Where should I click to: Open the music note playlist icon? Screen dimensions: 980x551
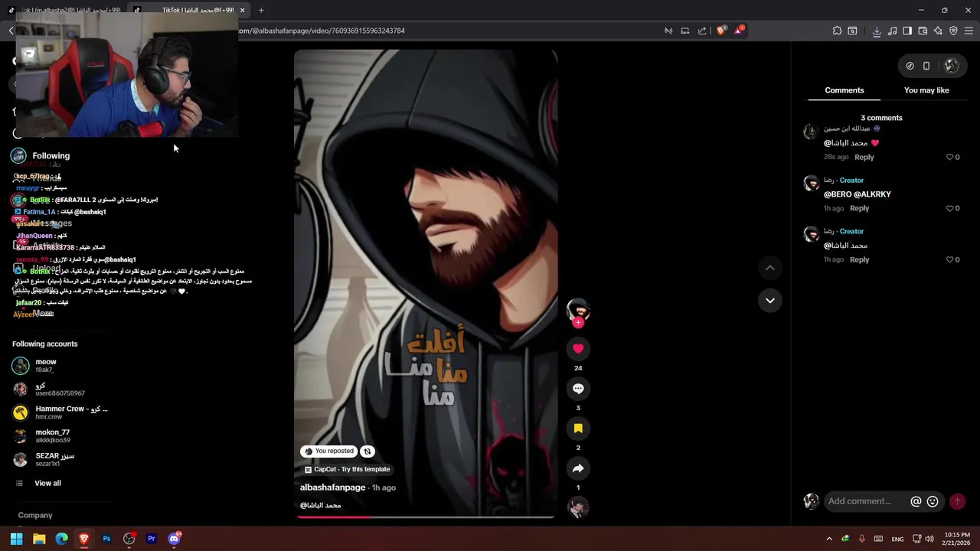pyautogui.click(x=892, y=31)
